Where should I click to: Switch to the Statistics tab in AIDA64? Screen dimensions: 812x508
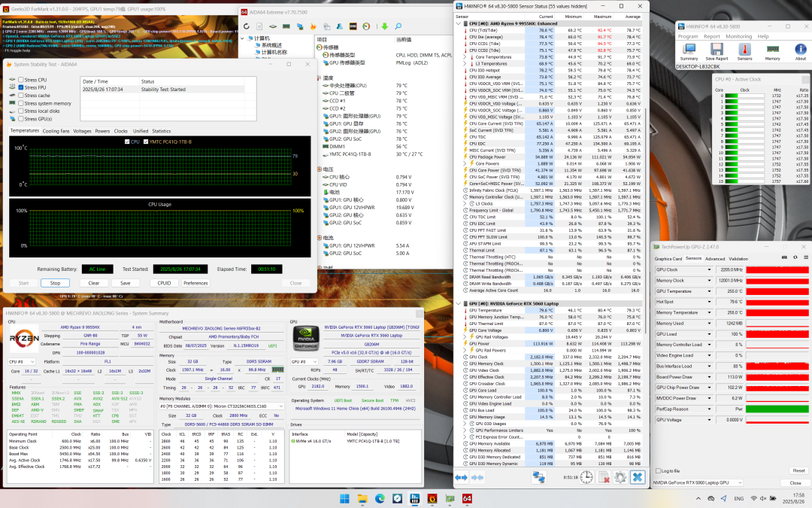click(x=161, y=131)
